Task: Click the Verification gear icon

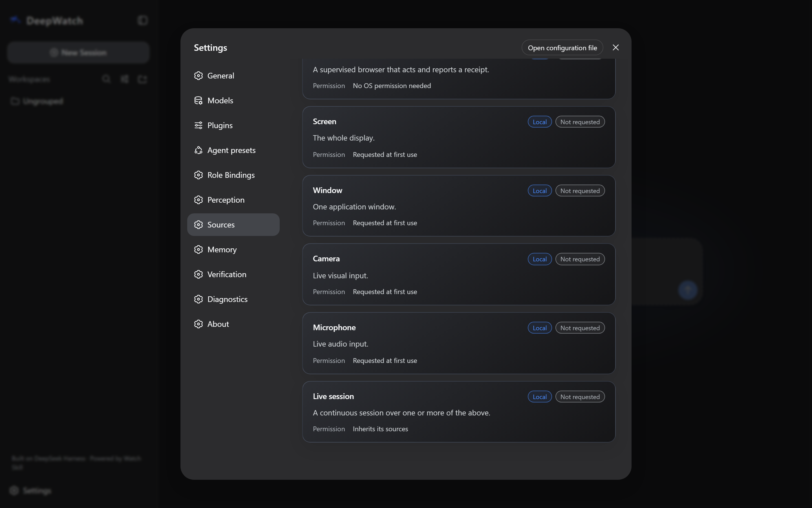Action: click(198, 275)
